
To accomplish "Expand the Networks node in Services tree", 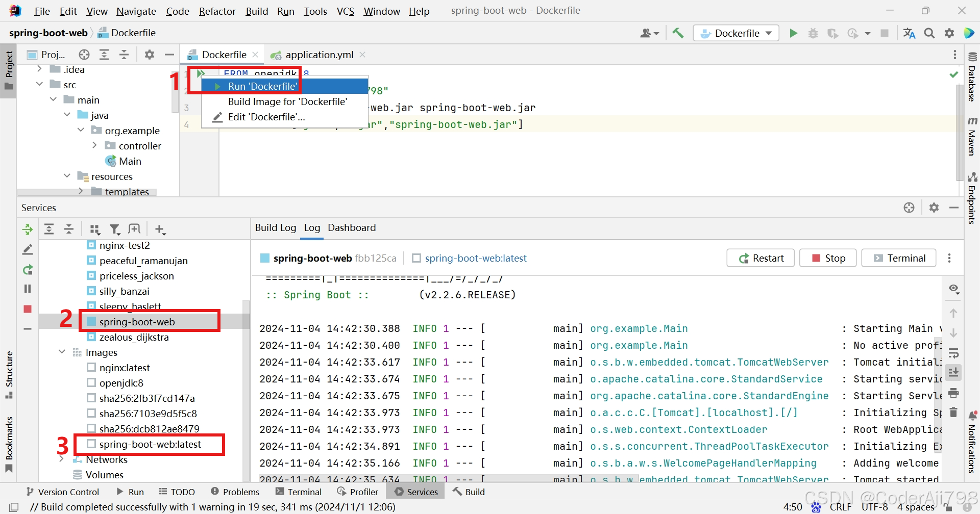I will [x=62, y=459].
